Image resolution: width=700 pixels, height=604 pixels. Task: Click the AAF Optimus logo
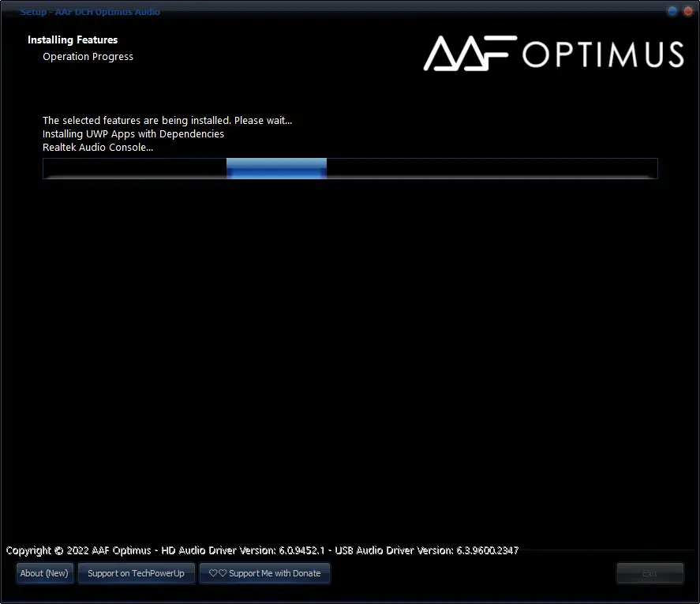click(x=553, y=53)
